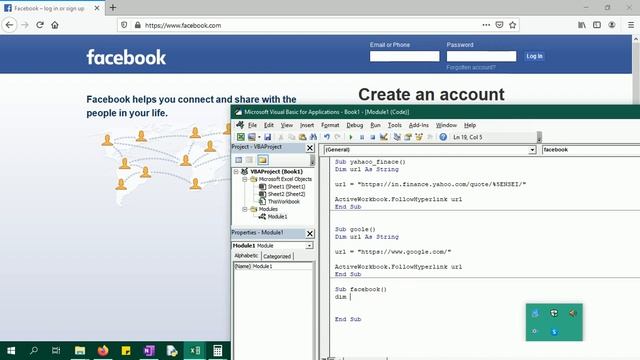640x360 pixels.
Task: Close the Project - VBAProject panel
Action: point(310,148)
